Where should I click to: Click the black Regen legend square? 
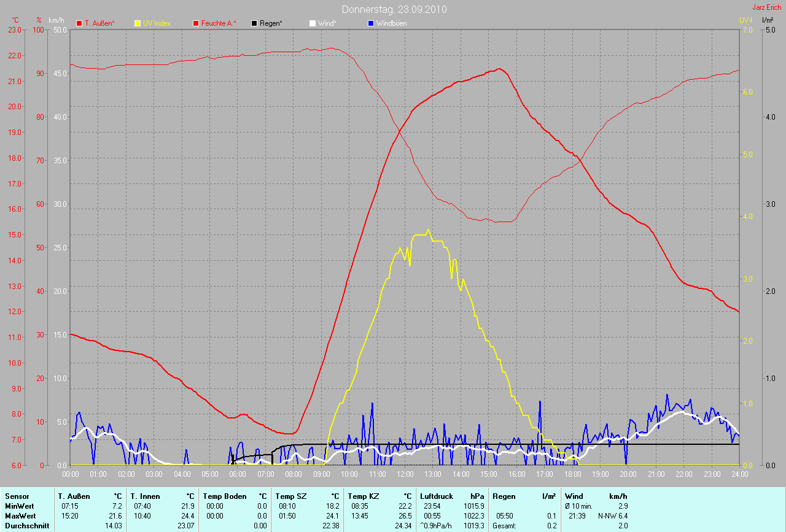coord(254,23)
